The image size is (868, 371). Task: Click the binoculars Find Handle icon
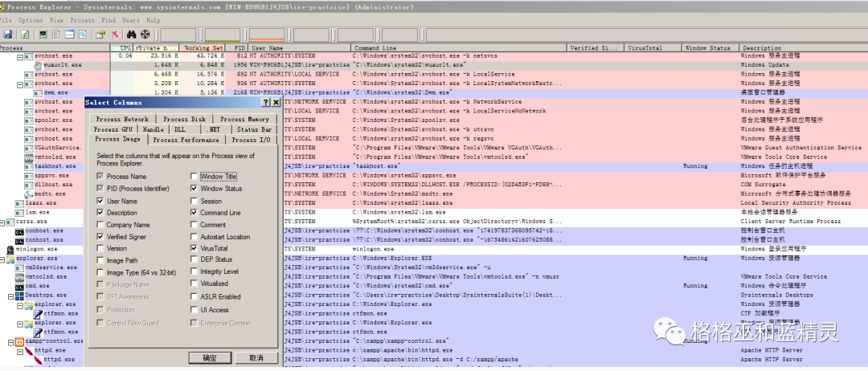coord(132,35)
